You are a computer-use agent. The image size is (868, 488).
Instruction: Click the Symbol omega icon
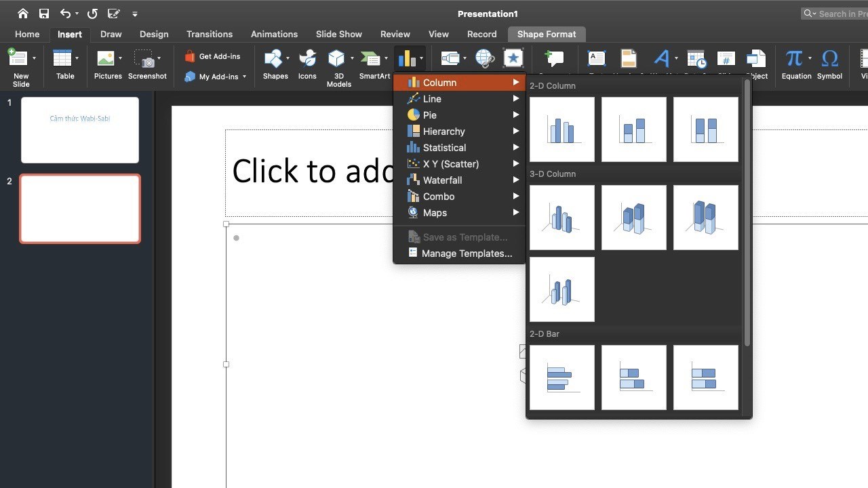coord(829,58)
